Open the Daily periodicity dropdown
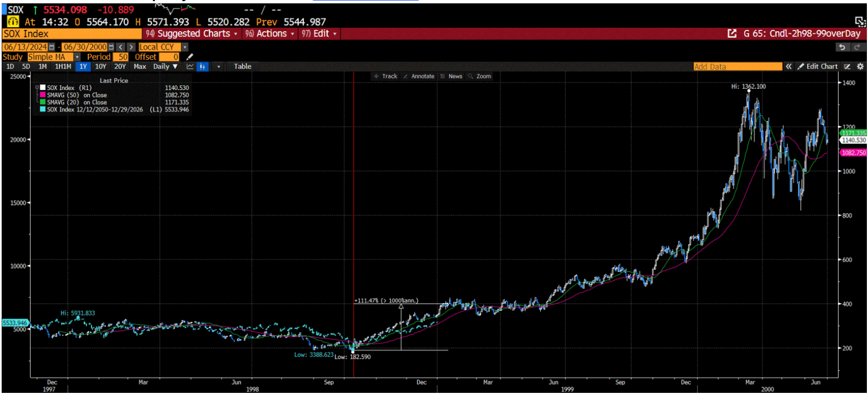The image size is (868, 394). point(166,67)
